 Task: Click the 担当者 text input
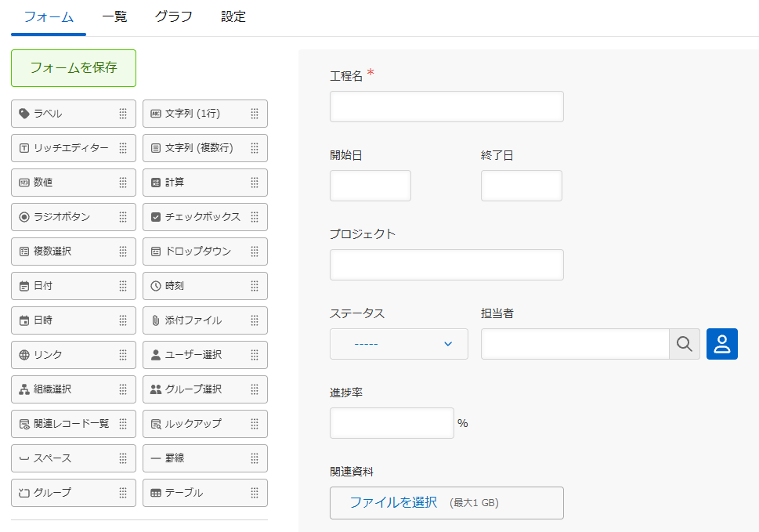(x=575, y=344)
